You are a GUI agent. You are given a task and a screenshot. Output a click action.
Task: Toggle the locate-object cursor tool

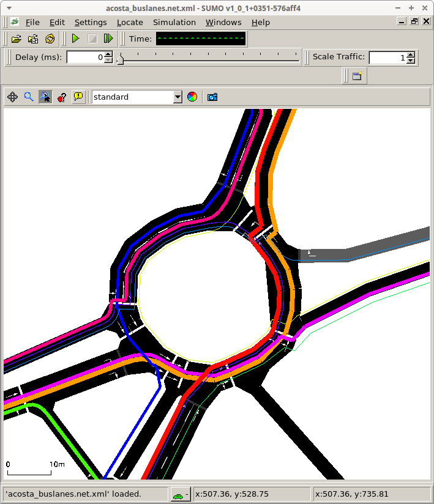click(45, 97)
